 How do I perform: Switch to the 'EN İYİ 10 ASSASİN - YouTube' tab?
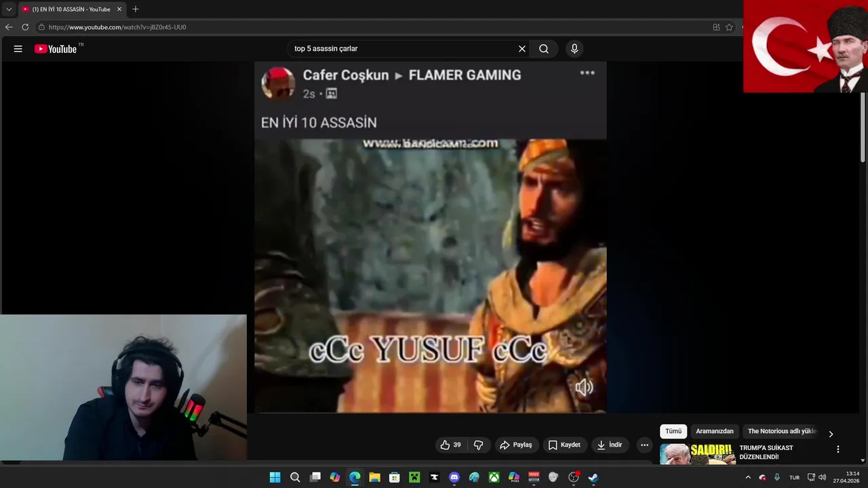pyautogui.click(x=71, y=9)
